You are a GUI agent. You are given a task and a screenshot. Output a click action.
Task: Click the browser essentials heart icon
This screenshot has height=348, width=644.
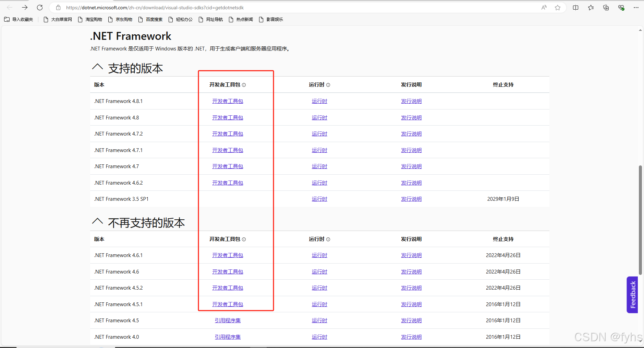(x=621, y=8)
